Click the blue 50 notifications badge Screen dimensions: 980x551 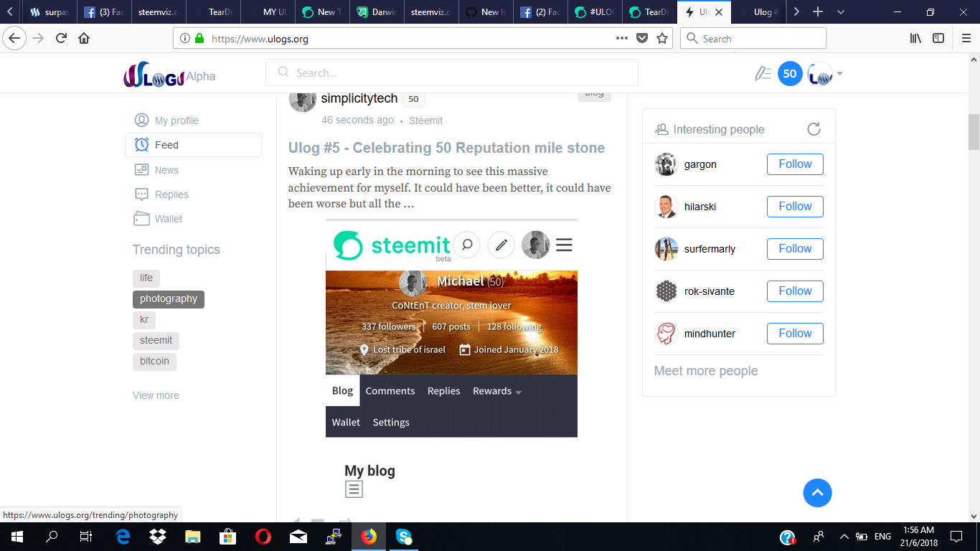click(790, 74)
